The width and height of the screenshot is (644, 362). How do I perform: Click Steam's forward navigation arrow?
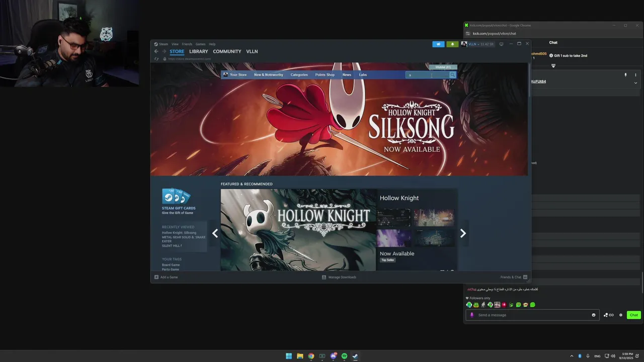pos(164,51)
